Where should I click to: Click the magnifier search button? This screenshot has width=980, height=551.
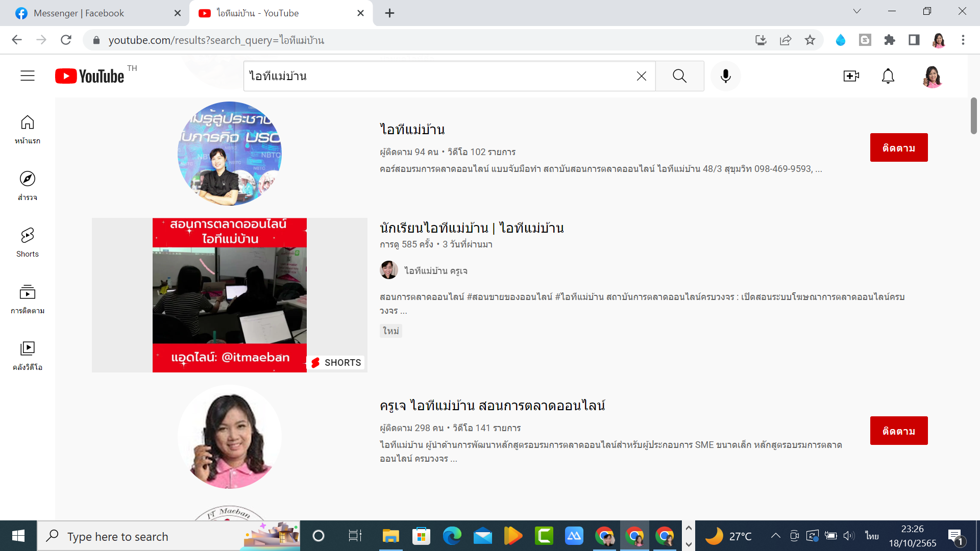click(679, 76)
